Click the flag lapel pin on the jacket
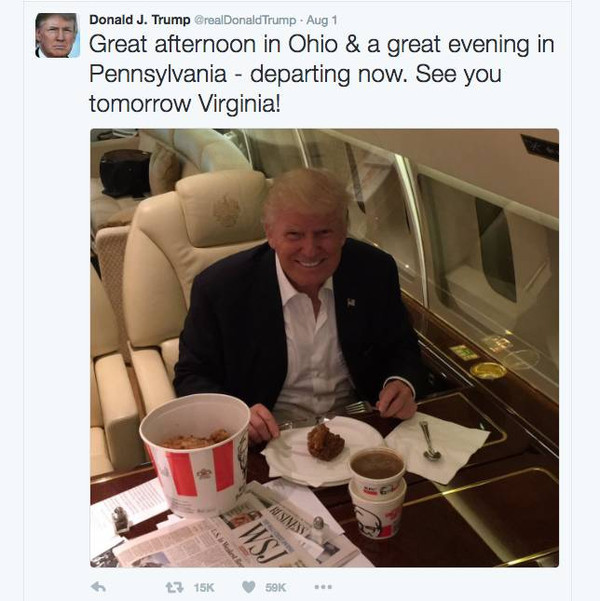This screenshot has height=601, width=600. pos(351,303)
